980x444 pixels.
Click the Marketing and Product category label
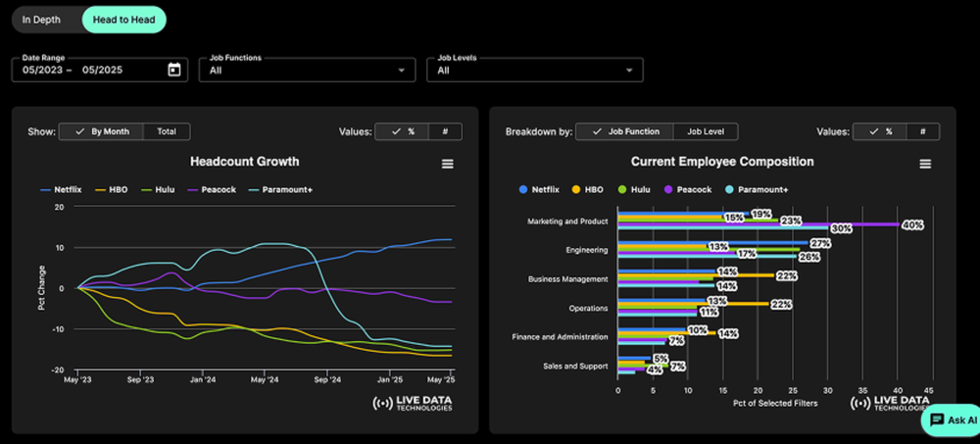pos(567,222)
